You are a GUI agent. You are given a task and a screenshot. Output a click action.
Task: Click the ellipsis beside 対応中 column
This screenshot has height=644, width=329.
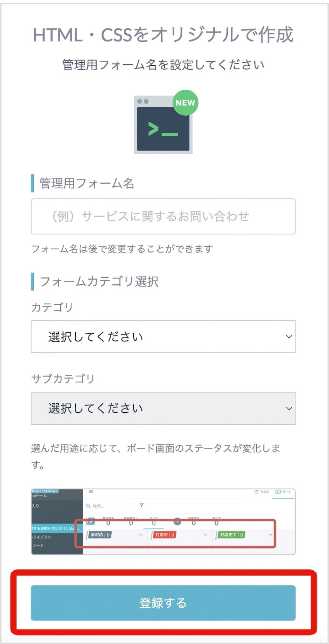coord(206,535)
